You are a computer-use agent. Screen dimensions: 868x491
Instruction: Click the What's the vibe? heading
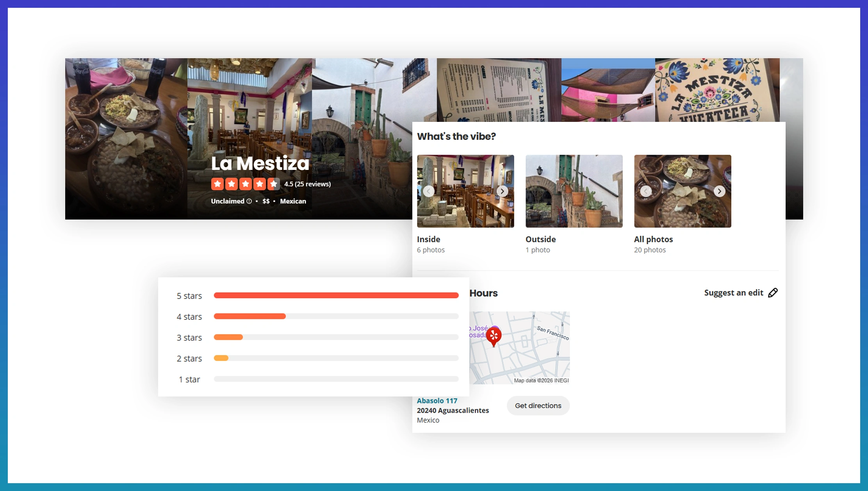pos(456,136)
